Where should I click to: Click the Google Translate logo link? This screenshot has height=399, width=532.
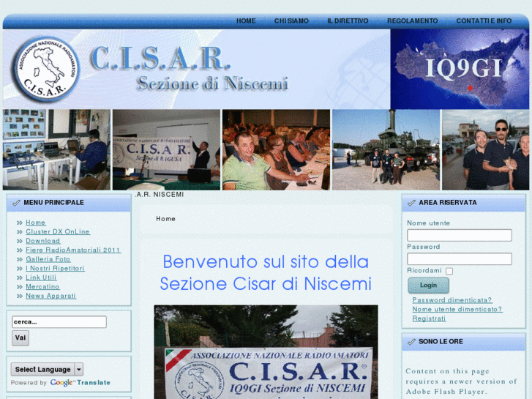pyautogui.click(x=80, y=383)
